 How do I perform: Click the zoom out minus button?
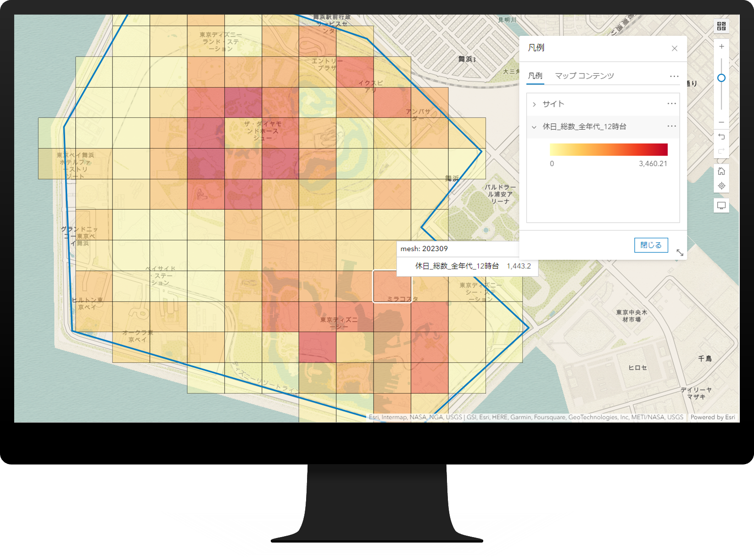721,122
